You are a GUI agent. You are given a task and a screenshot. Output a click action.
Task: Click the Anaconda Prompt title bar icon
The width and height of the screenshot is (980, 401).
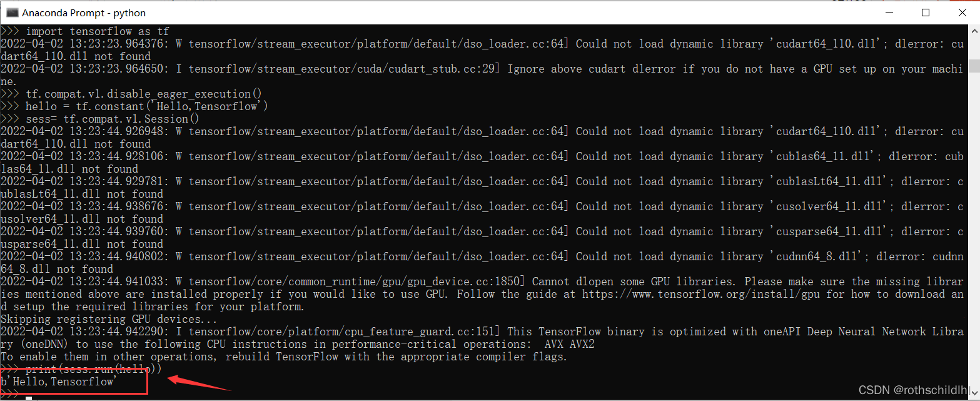(12, 13)
